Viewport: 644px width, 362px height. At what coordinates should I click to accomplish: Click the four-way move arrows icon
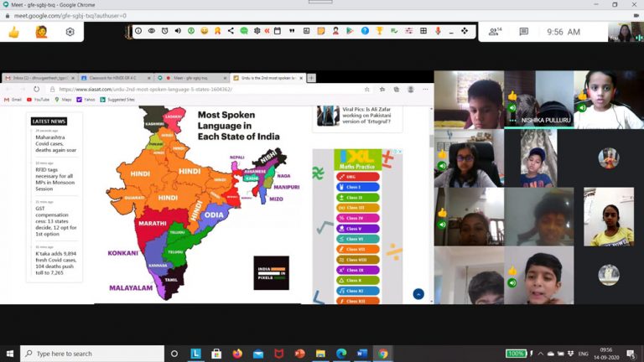[465, 31]
